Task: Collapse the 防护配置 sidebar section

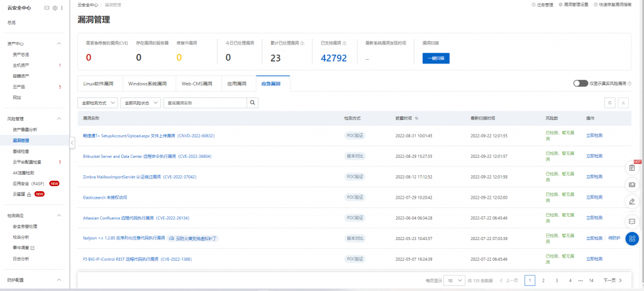Action: tap(58, 280)
